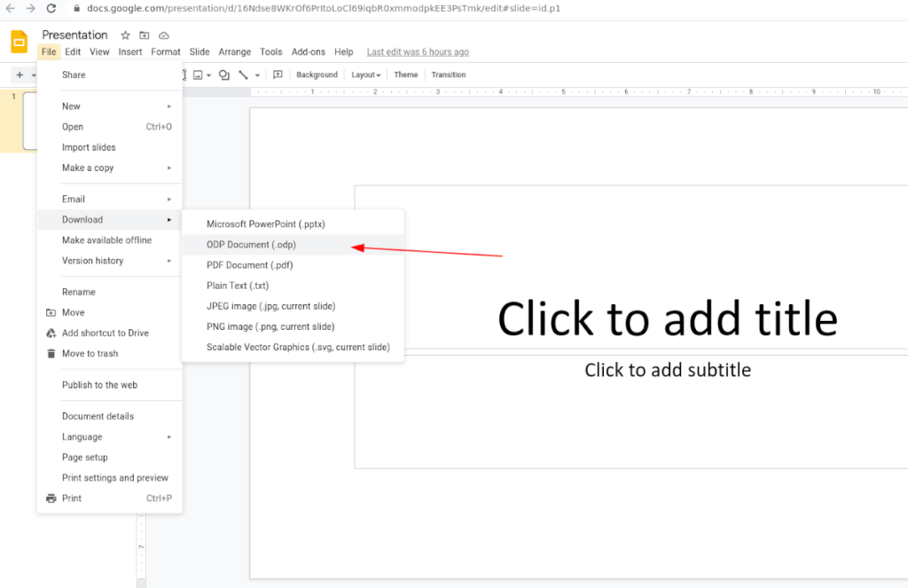Viewport: 908px width, 588px height.
Task: Open the Line tool options dropdown
Action: pos(256,74)
